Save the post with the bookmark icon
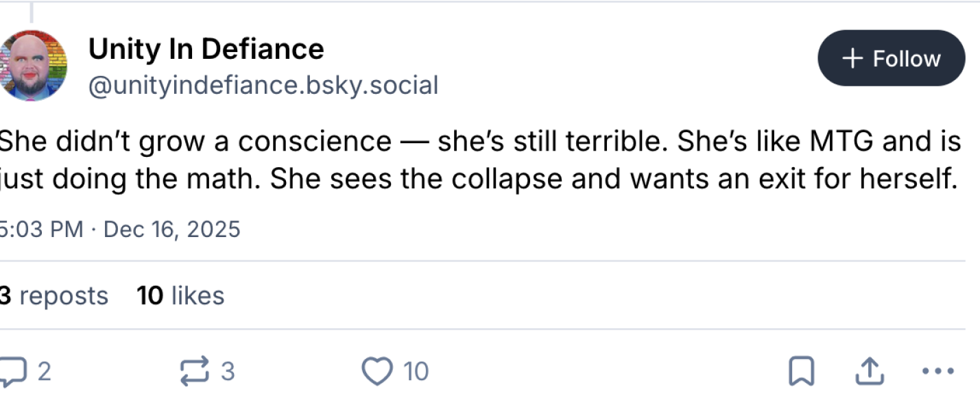The height and width of the screenshot is (411, 980). (801, 372)
